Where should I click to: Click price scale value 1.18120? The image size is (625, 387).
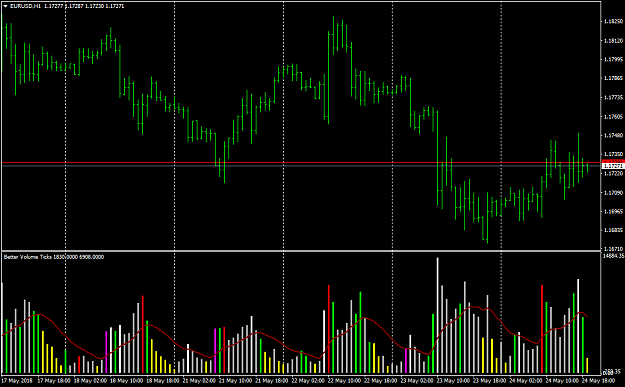click(613, 41)
